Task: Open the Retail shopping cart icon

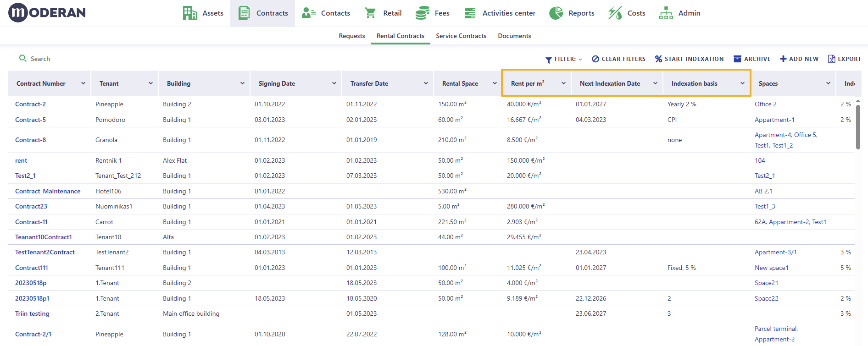Action: pos(370,13)
